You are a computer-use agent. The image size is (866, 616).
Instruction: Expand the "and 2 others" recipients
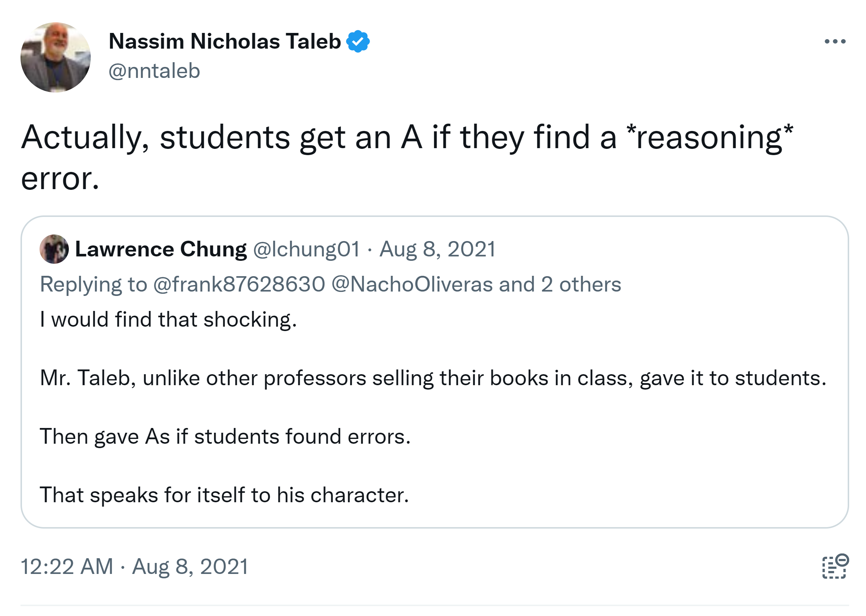[x=560, y=284]
